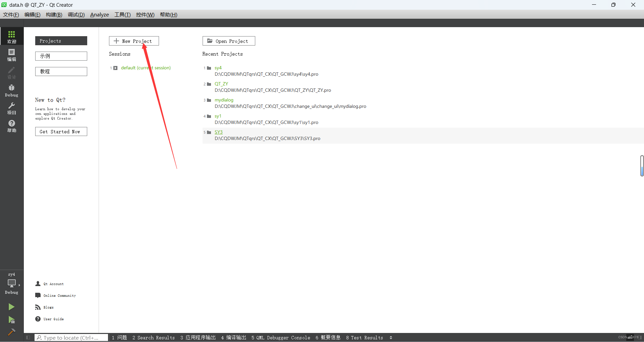Viewport: 644px width, 342px height.
Task: Click folder icon next to QT_ZY project
Action: pos(209,84)
